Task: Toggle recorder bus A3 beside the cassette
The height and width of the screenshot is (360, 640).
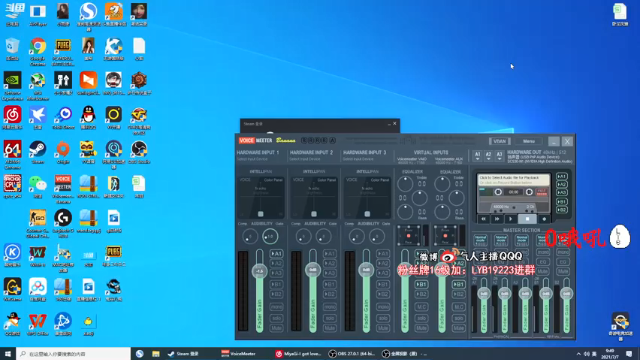Action: pos(562,192)
